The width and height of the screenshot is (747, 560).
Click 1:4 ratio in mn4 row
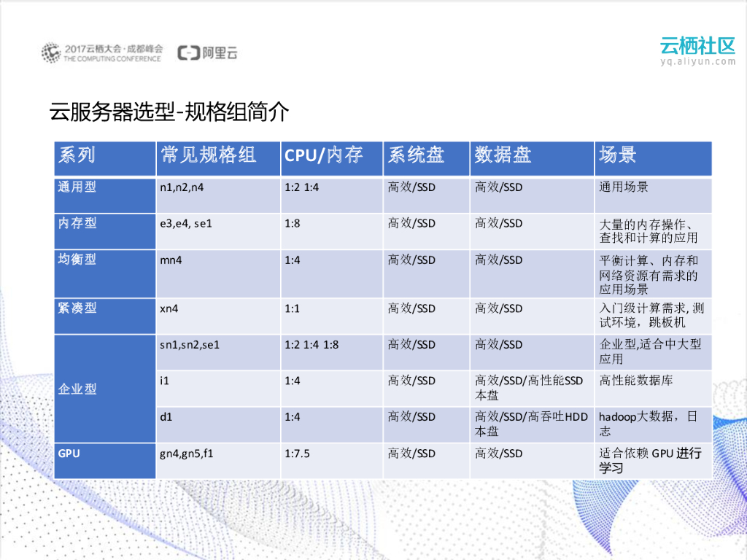point(332,274)
